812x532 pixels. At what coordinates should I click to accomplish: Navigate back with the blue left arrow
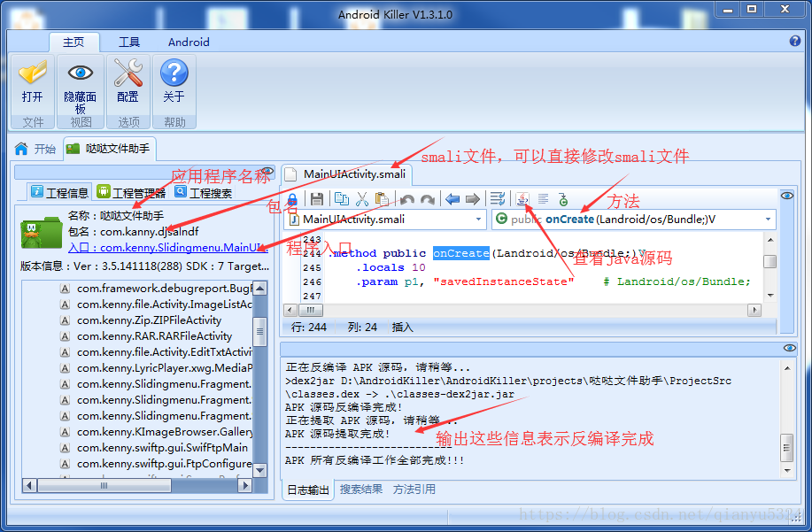click(452, 199)
